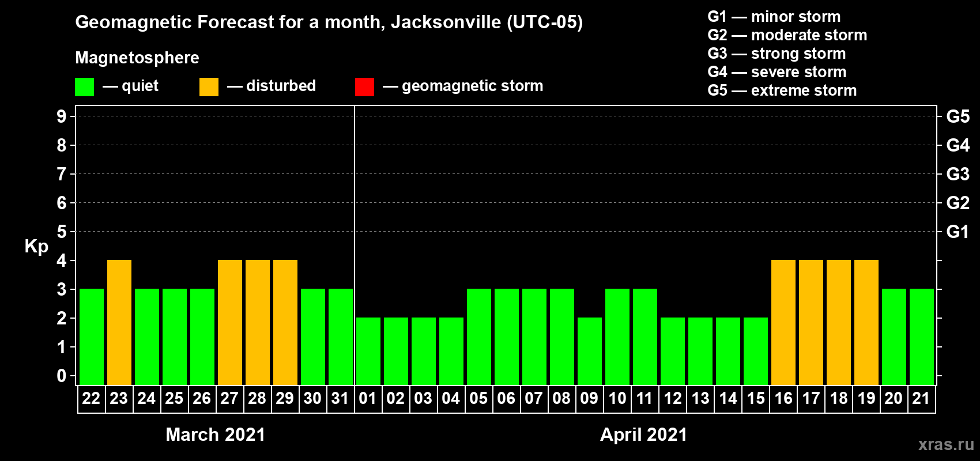Click the date label 04
980x461 pixels.
(x=451, y=398)
